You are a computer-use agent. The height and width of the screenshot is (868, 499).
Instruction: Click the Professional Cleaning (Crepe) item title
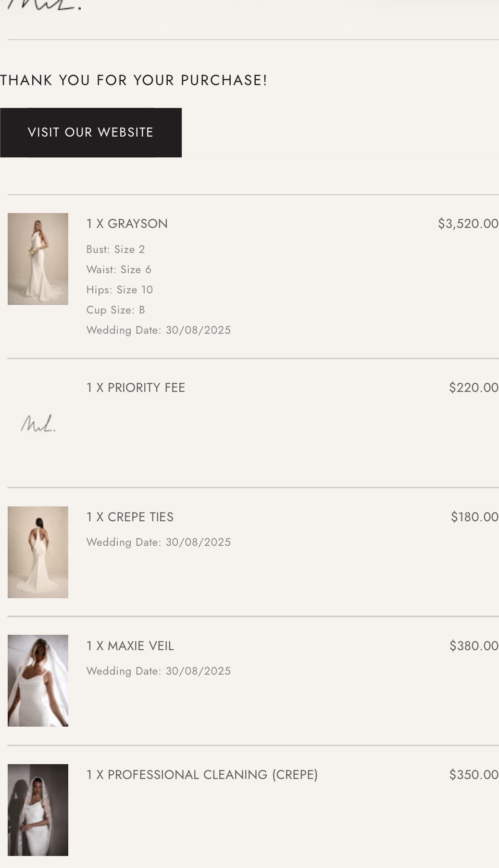pyautogui.click(x=202, y=775)
